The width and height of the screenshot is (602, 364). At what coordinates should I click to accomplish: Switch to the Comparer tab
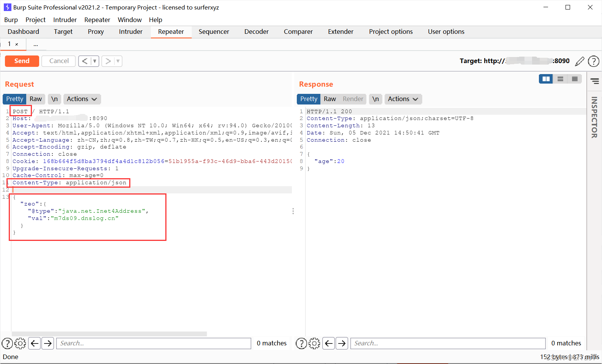298,32
